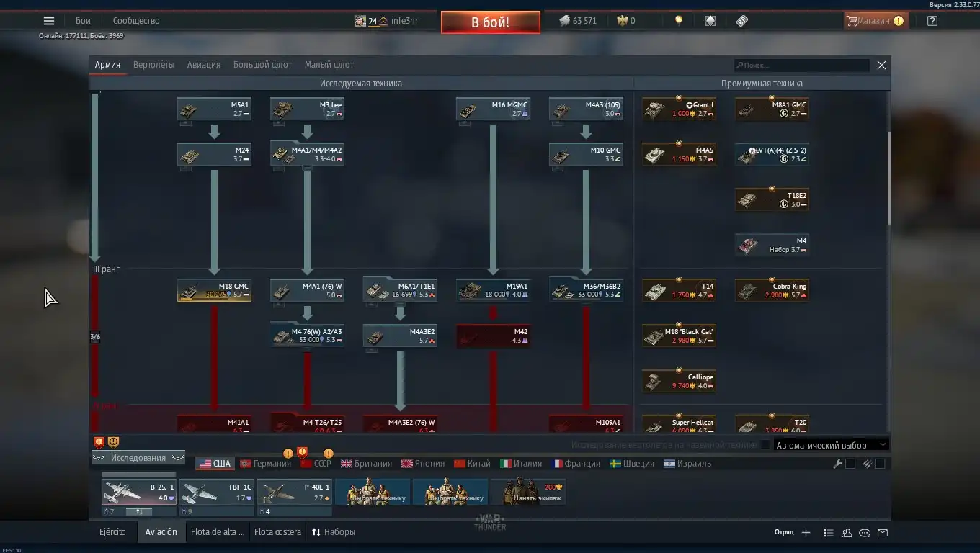Click the search field in research window
This screenshot has width=980, height=553.
(x=801, y=65)
